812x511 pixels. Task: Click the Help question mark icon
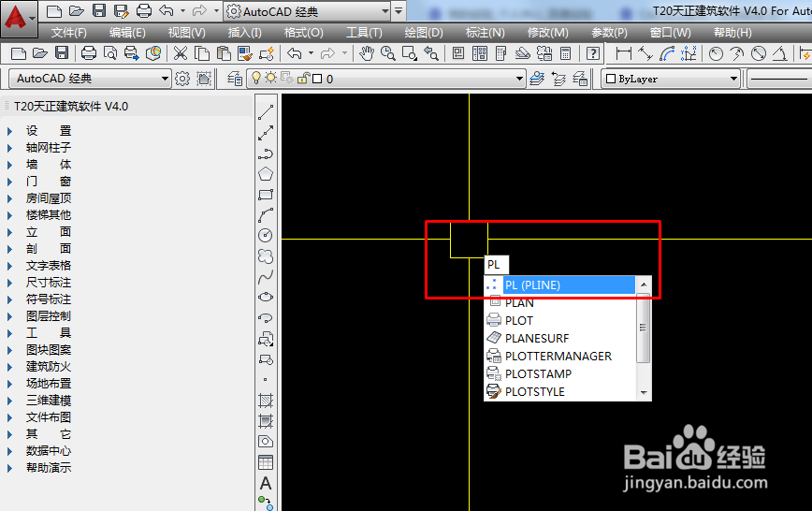tap(593, 52)
